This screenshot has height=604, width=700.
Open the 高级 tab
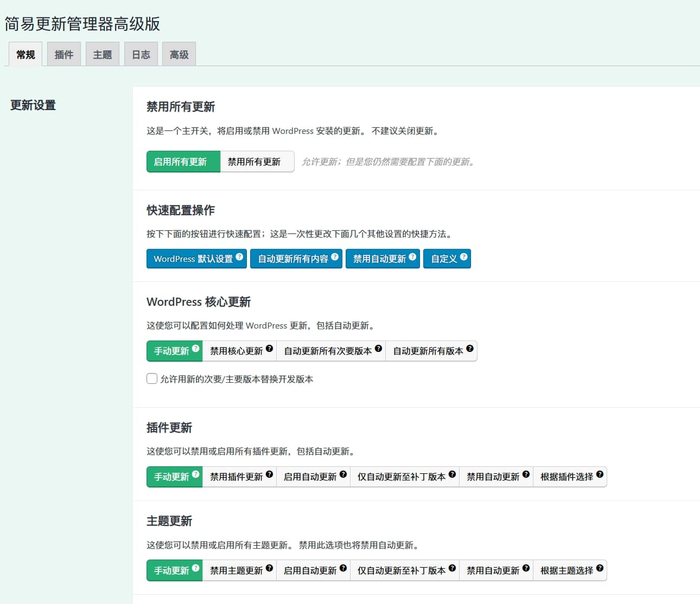coord(179,54)
